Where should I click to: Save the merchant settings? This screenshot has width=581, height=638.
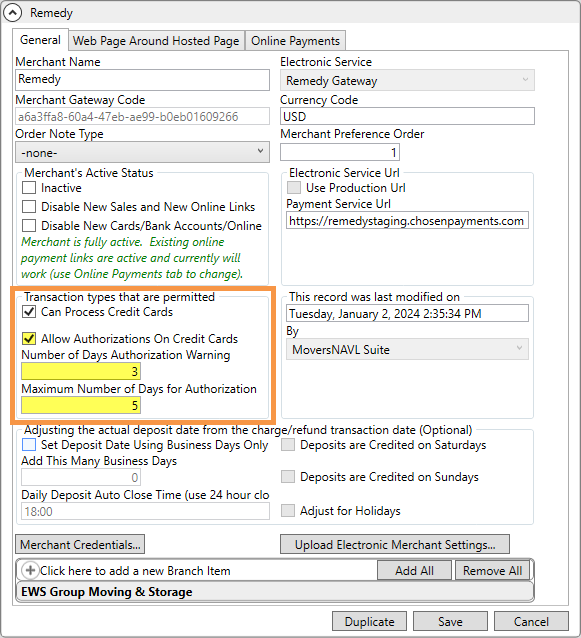pos(450,621)
